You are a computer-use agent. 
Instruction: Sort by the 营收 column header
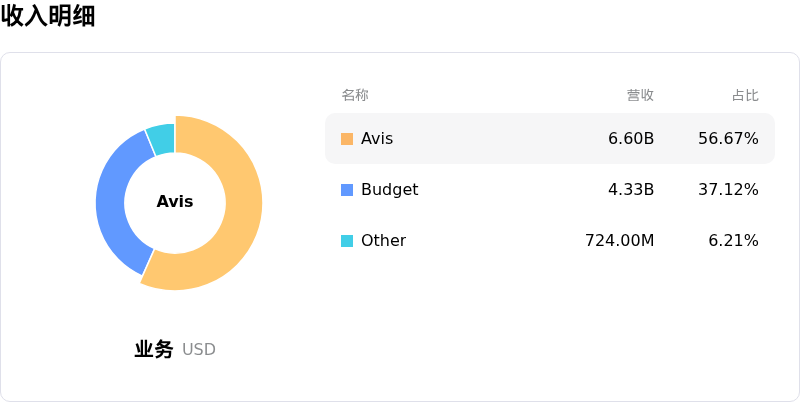[x=640, y=95]
